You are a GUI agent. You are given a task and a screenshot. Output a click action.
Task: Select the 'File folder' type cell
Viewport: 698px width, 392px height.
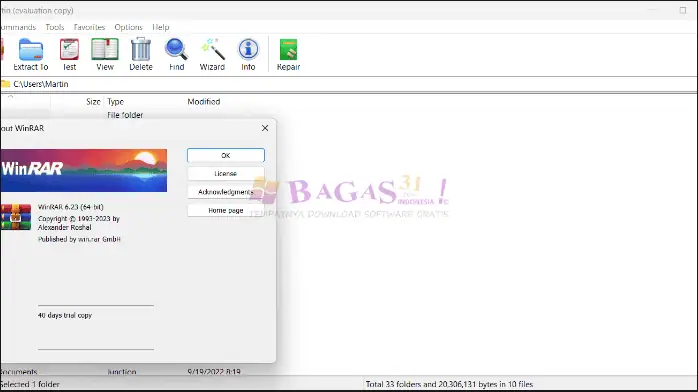tap(125, 115)
